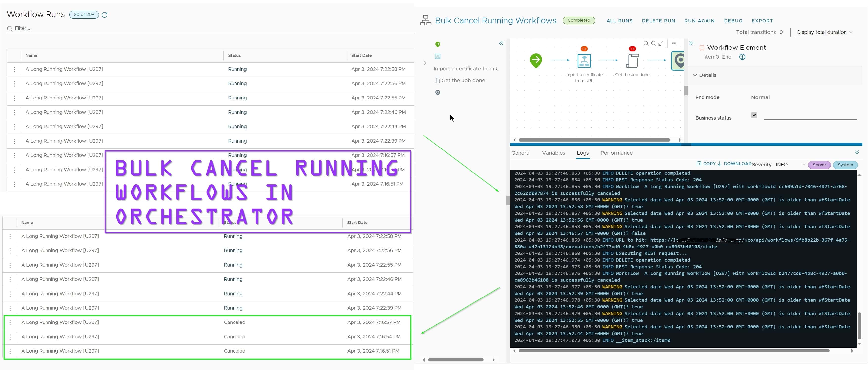Click fit-to-screen expand icon on canvas
This screenshot has width=868, height=371.
tap(661, 43)
